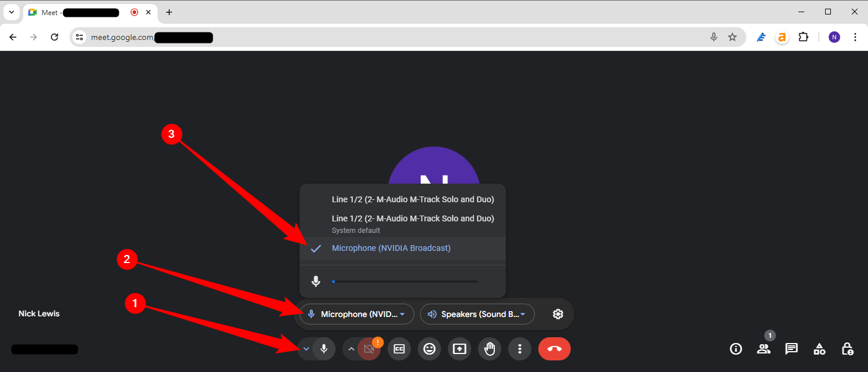Raise hand in the meeting

tap(490, 349)
